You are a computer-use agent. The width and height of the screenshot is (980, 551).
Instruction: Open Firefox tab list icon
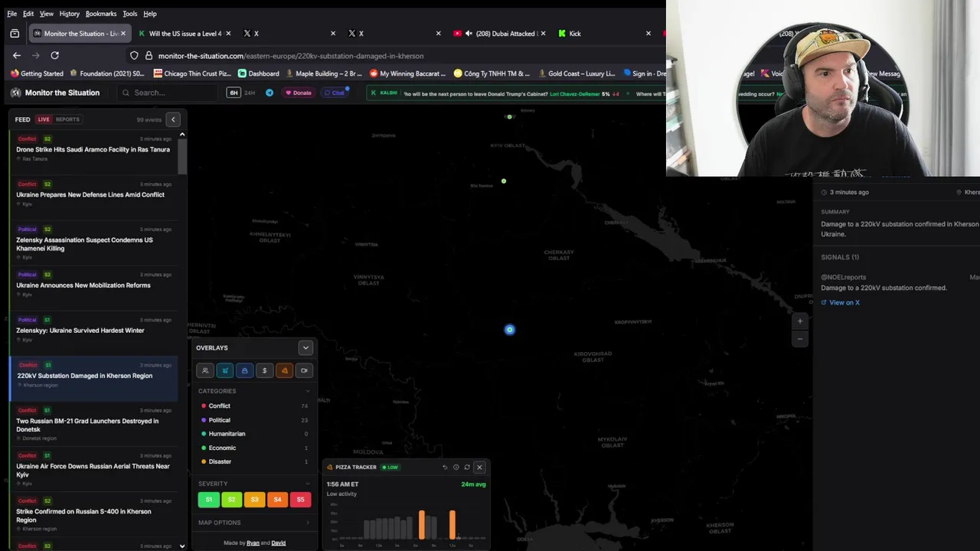[15, 34]
